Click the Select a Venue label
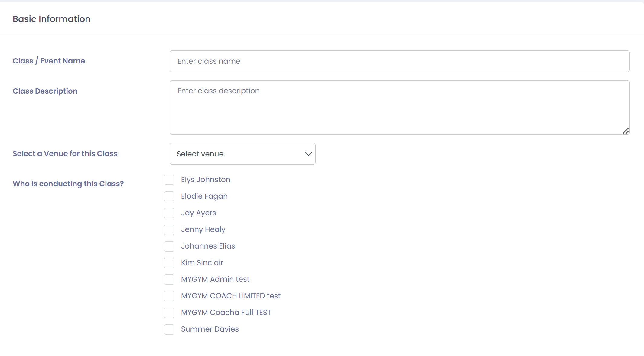The image size is (644, 356). pos(65,154)
